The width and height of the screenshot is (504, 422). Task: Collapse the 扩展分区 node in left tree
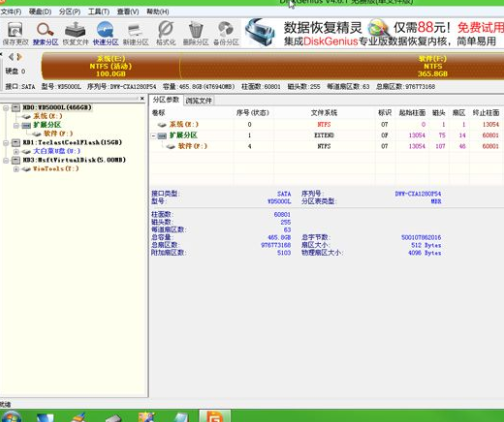(16, 125)
